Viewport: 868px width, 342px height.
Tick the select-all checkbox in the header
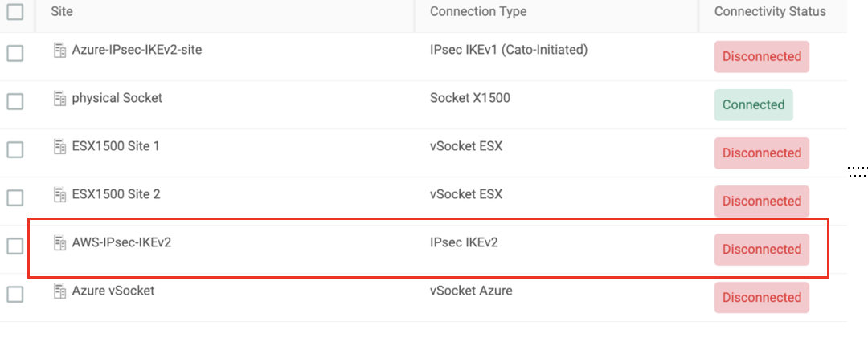(x=15, y=11)
